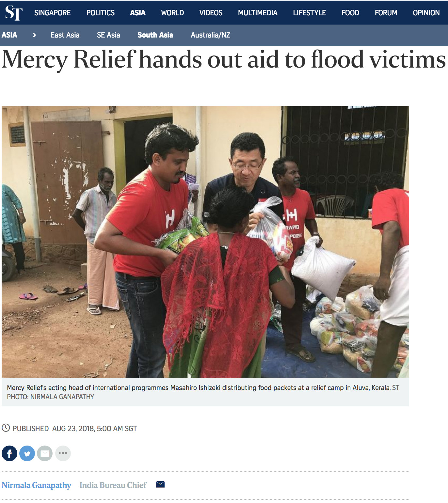The width and height of the screenshot is (448, 503).
Task: Share article via email icon
Action: pyautogui.click(x=45, y=453)
